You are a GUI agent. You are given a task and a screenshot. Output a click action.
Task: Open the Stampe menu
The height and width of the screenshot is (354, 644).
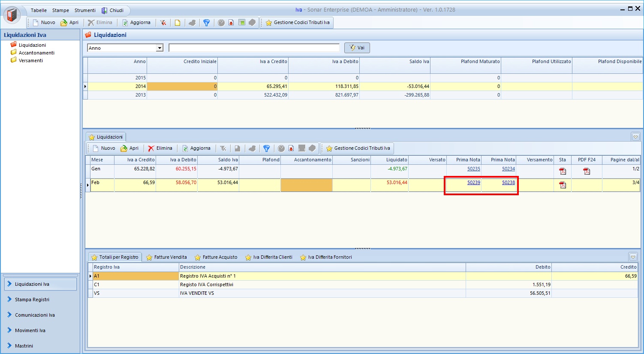click(x=60, y=10)
